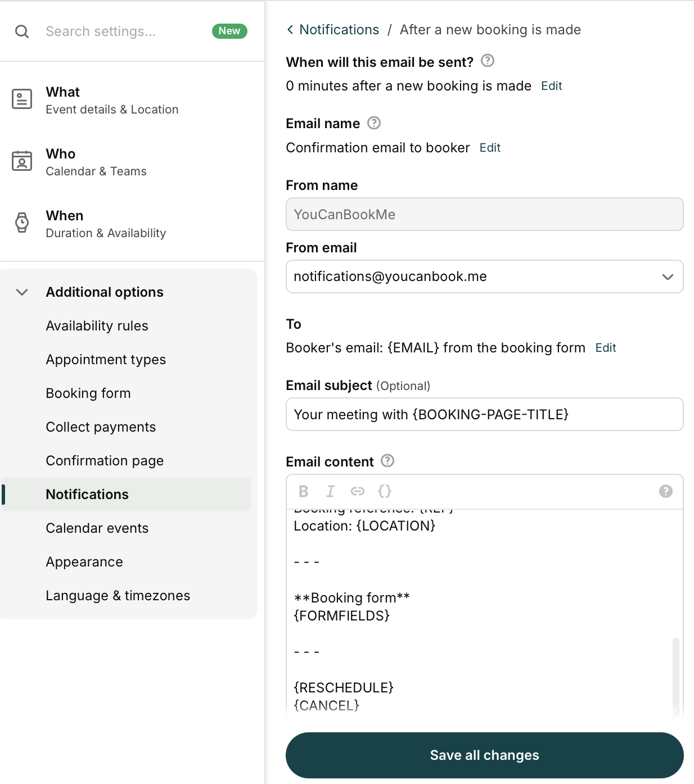The height and width of the screenshot is (784, 694).
Task: Open Booking form settings
Action: coord(88,393)
